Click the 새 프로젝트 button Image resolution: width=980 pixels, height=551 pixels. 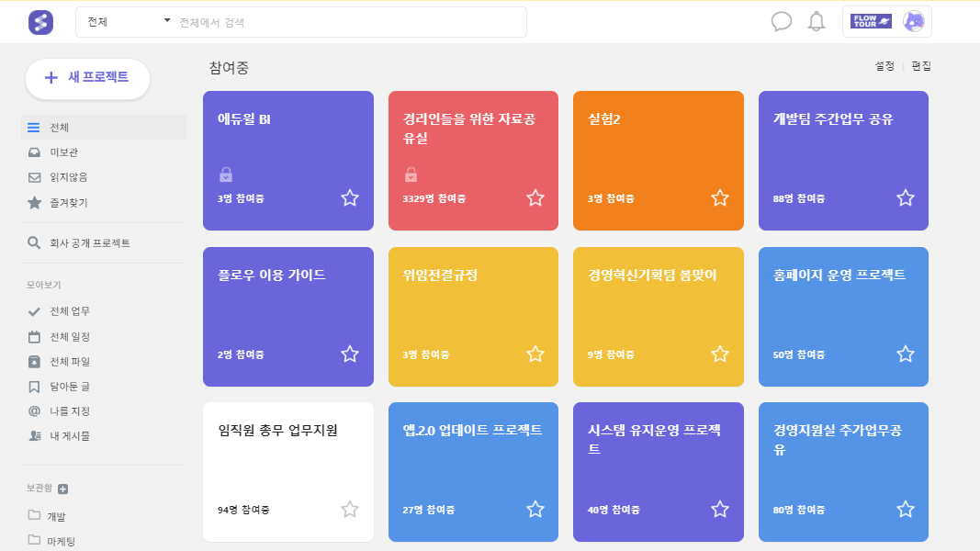point(87,79)
